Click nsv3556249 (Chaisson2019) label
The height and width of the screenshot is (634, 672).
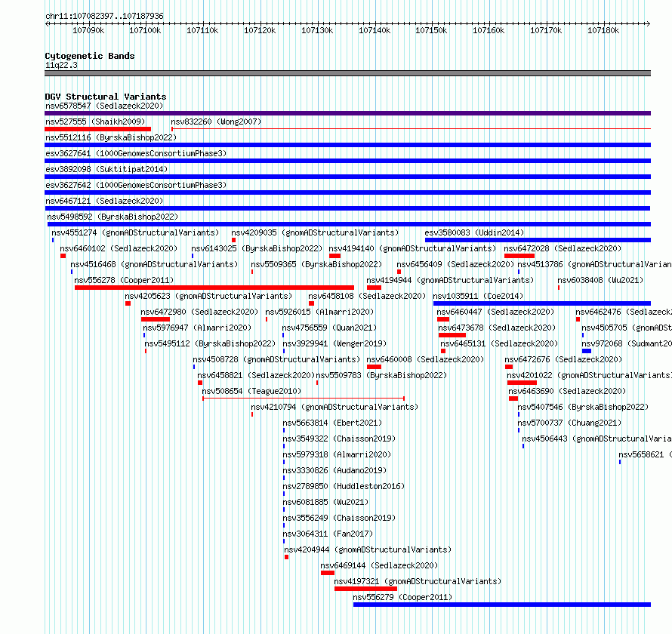coord(339,518)
